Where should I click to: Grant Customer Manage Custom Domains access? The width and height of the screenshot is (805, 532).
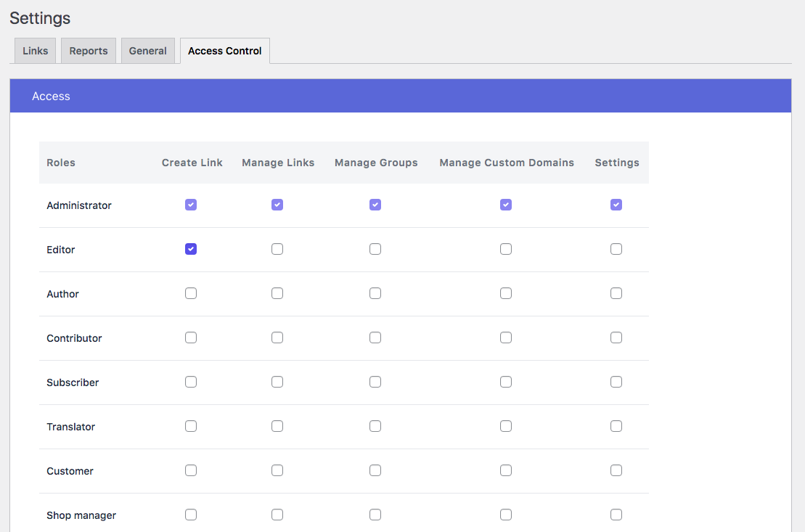coord(506,470)
